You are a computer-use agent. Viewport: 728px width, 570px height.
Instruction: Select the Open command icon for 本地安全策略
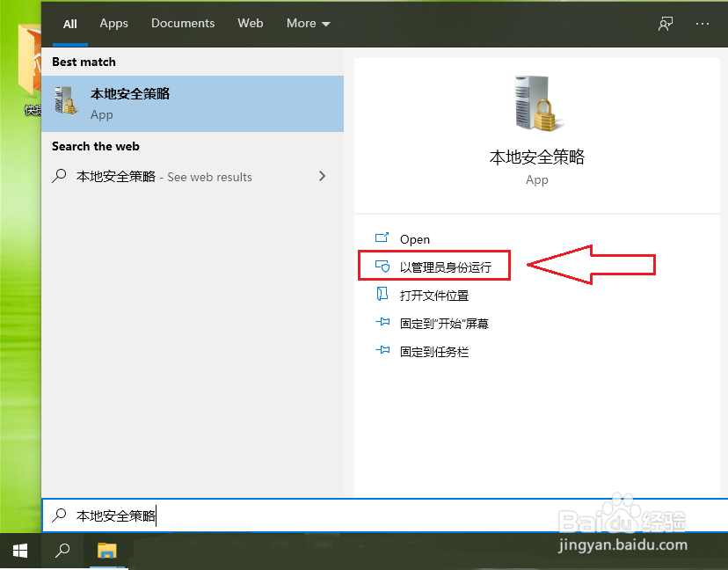382,238
